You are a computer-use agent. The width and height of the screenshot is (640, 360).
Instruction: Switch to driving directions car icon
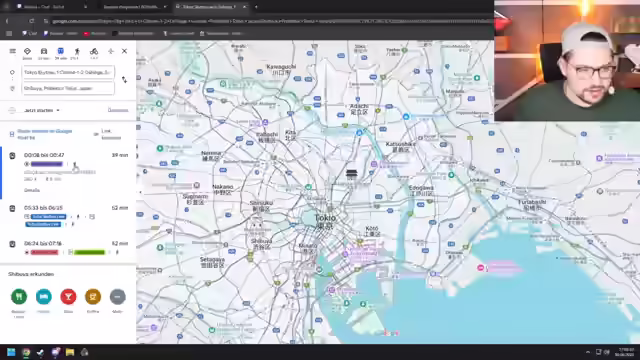44,53
